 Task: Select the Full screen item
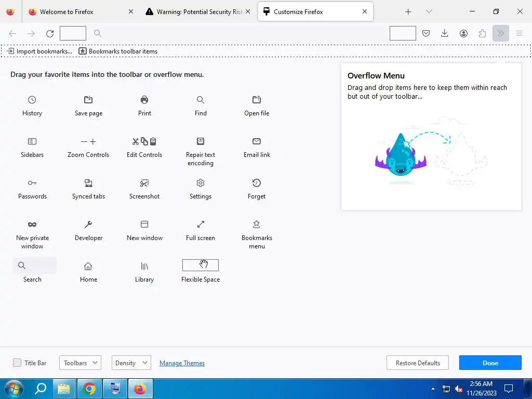(x=201, y=231)
